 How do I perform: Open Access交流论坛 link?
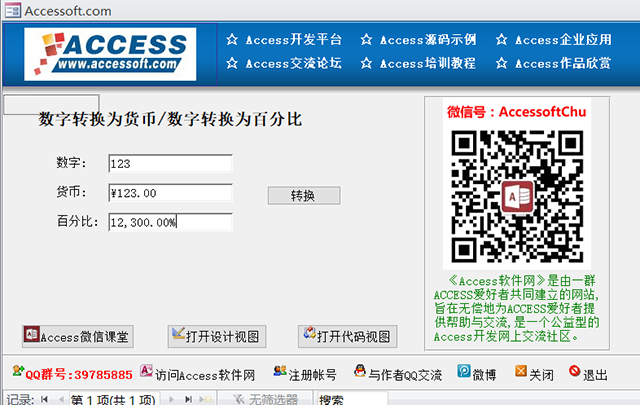point(284,63)
